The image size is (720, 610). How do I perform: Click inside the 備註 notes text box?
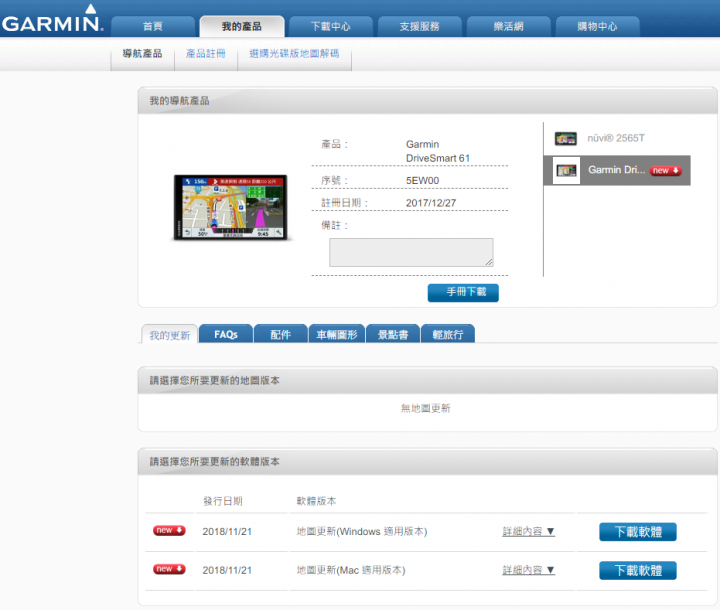tap(411, 252)
